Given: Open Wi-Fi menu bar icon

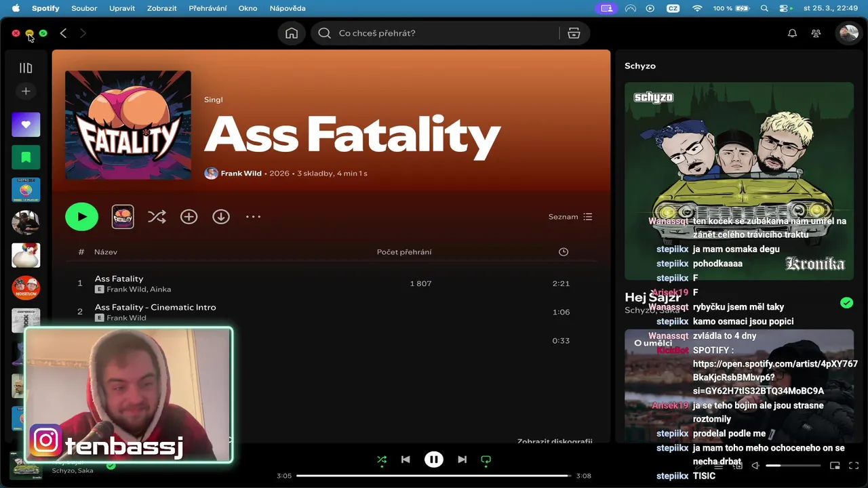Looking at the screenshot, I should click(x=697, y=8).
